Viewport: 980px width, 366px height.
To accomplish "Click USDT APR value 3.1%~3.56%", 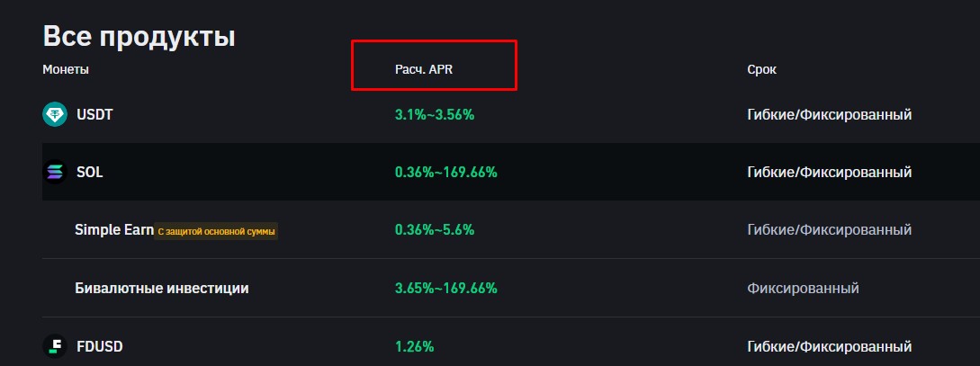I will [435, 115].
